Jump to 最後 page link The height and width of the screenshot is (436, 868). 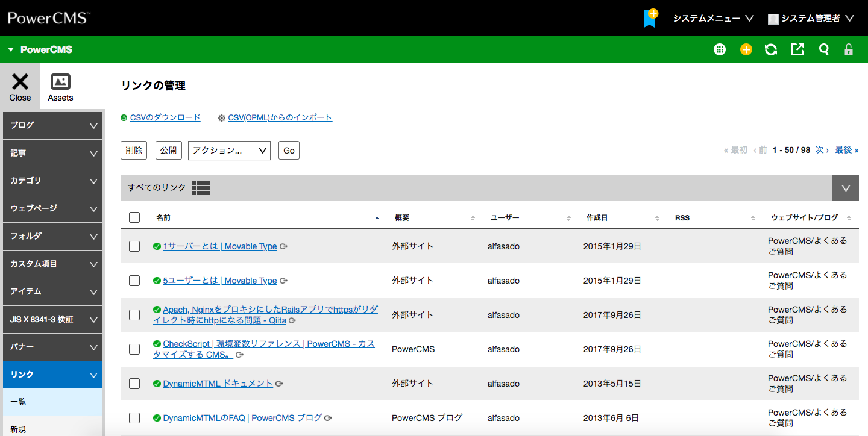tap(847, 150)
